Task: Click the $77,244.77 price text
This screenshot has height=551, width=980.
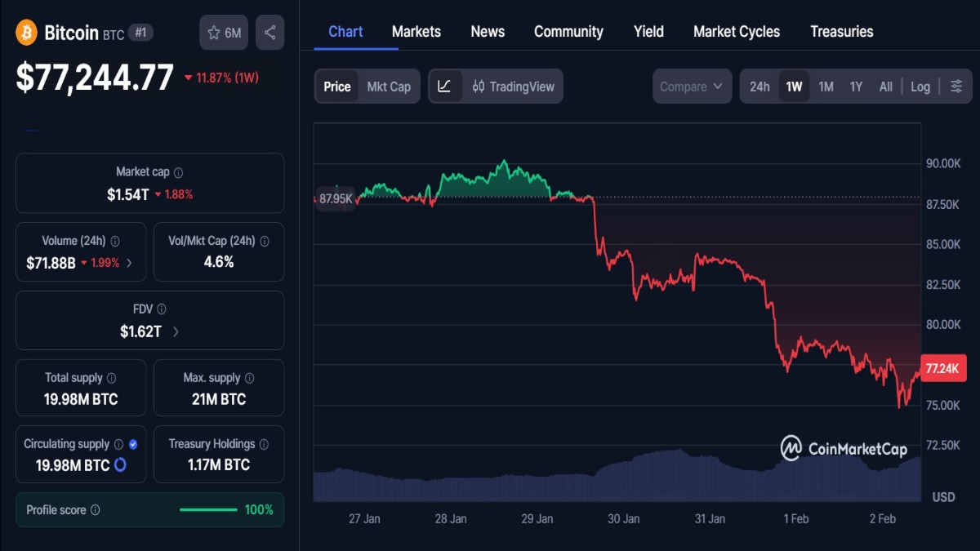Action: 95,78
